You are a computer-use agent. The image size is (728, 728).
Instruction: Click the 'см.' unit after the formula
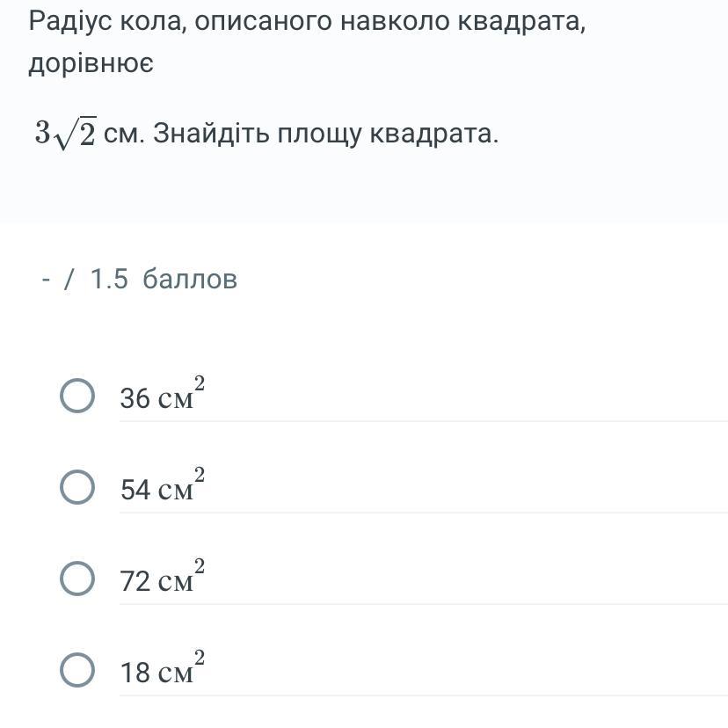[121, 135]
